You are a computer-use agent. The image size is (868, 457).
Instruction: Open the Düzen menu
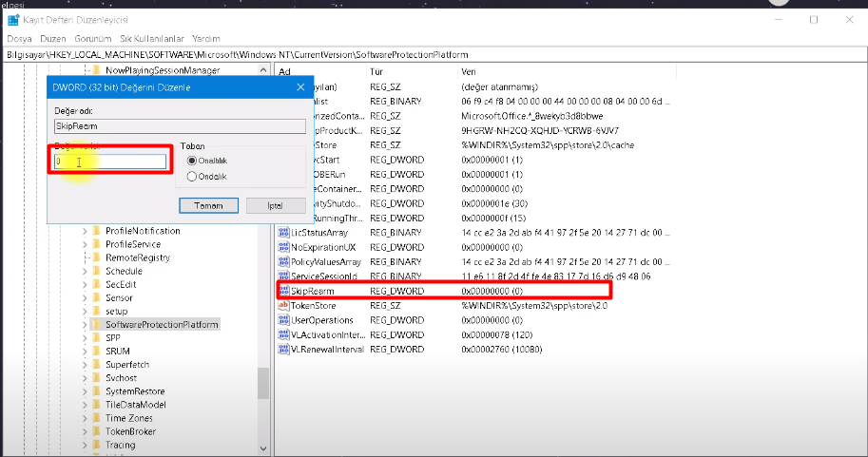pyautogui.click(x=53, y=39)
